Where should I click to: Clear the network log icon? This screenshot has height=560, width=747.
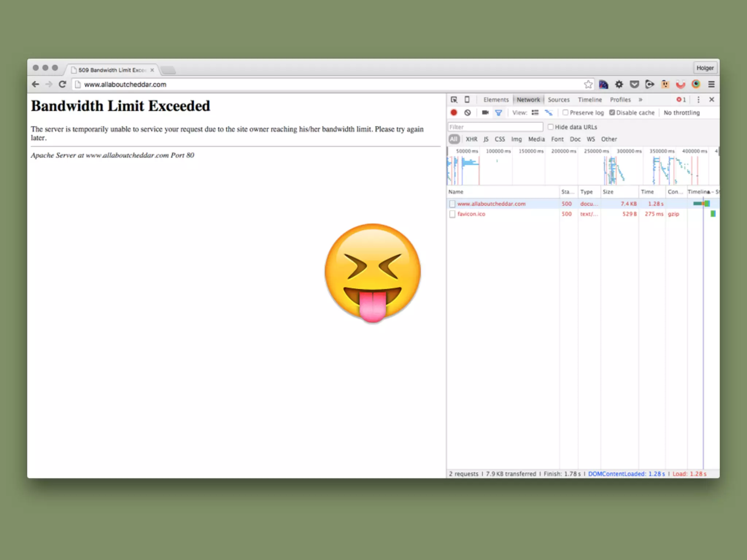pyautogui.click(x=468, y=113)
